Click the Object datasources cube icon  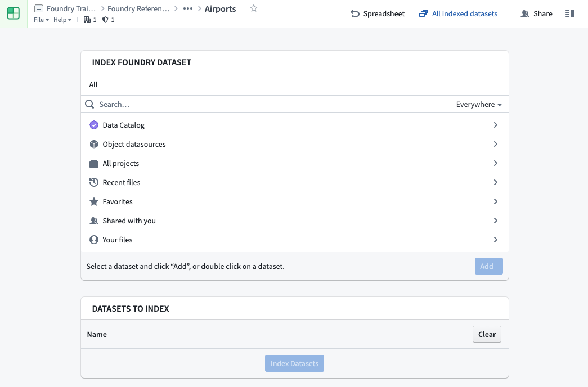[94, 144]
